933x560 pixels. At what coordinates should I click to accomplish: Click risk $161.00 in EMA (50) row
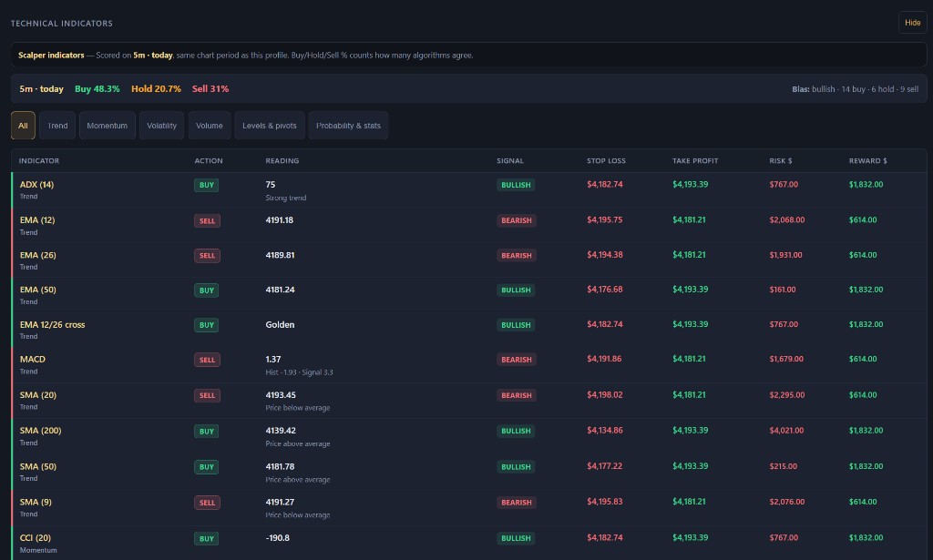point(783,290)
